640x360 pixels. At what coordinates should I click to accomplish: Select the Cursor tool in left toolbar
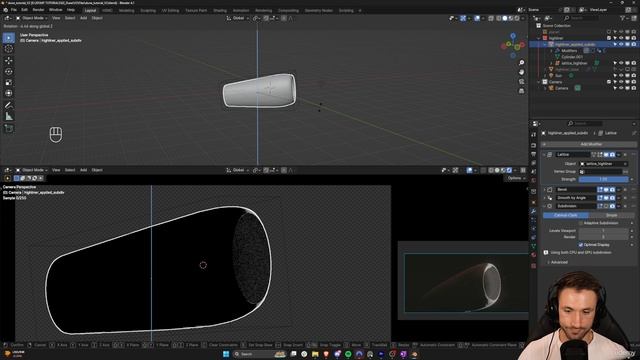point(9,49)
